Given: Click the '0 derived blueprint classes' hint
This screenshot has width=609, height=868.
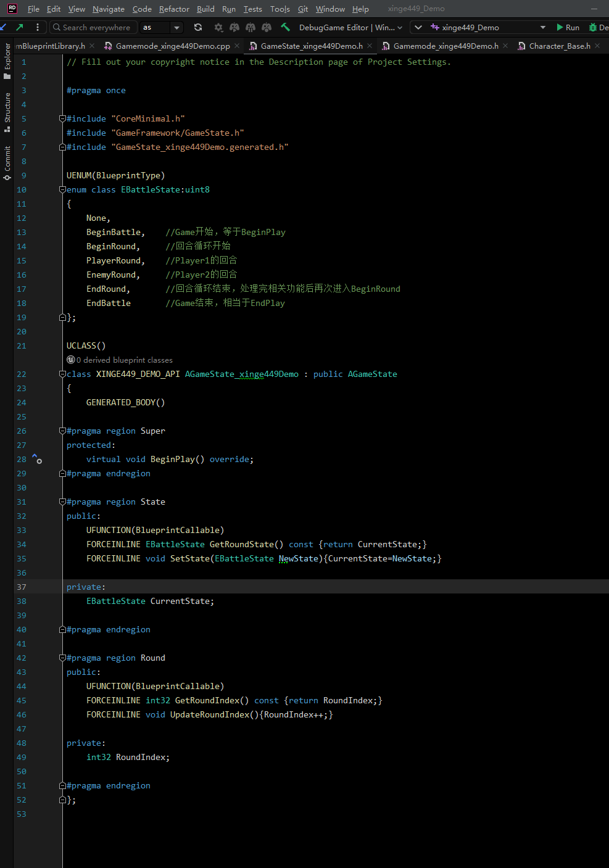Looking at the screenshot, I should coord(124,360).
